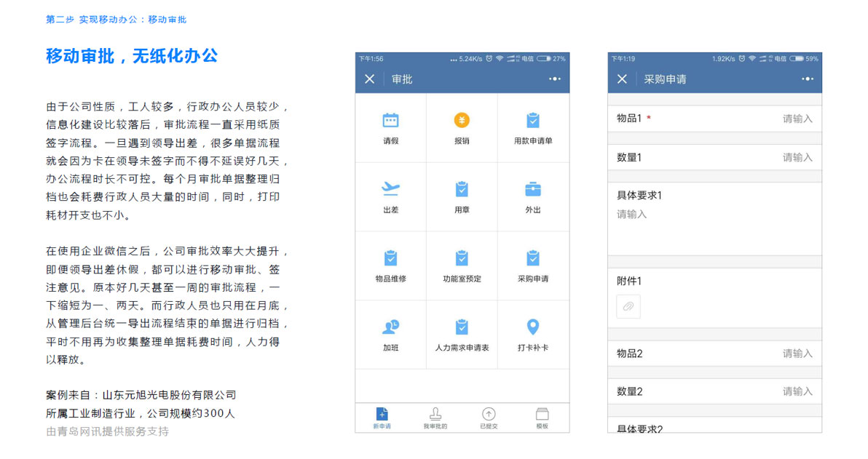Viewport: 868px width, 459px height.
Task: Open the more options dots in 采购申请
Action: [x=808, y=79]
